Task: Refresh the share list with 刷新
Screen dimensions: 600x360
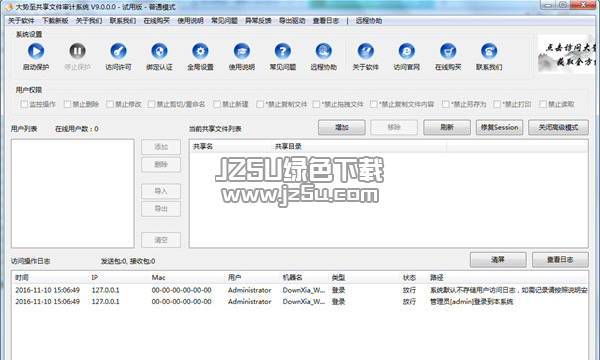Action: [x=447, y=127]
